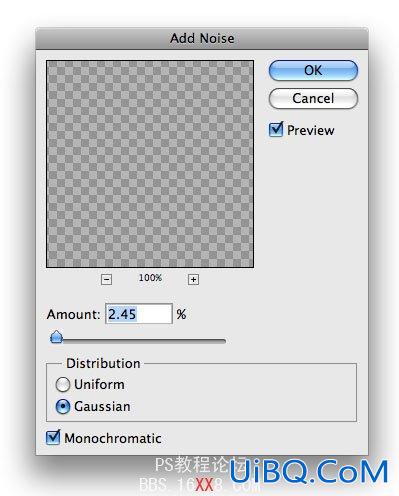Screen dimensions: 399x496
Task: Select the Uniform distribution radio button
Action: pos(63,384)
